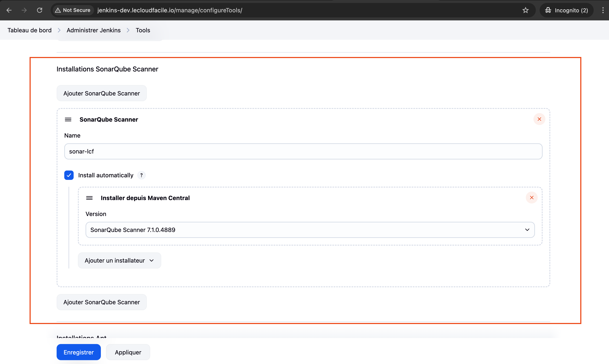Open the browser three-dot menu

[603, 10]
